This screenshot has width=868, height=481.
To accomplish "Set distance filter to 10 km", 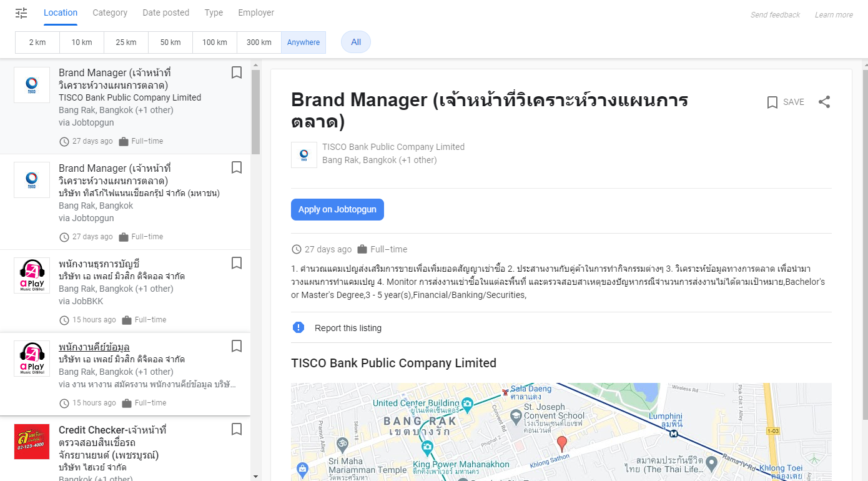I will (x=82, y=42).
